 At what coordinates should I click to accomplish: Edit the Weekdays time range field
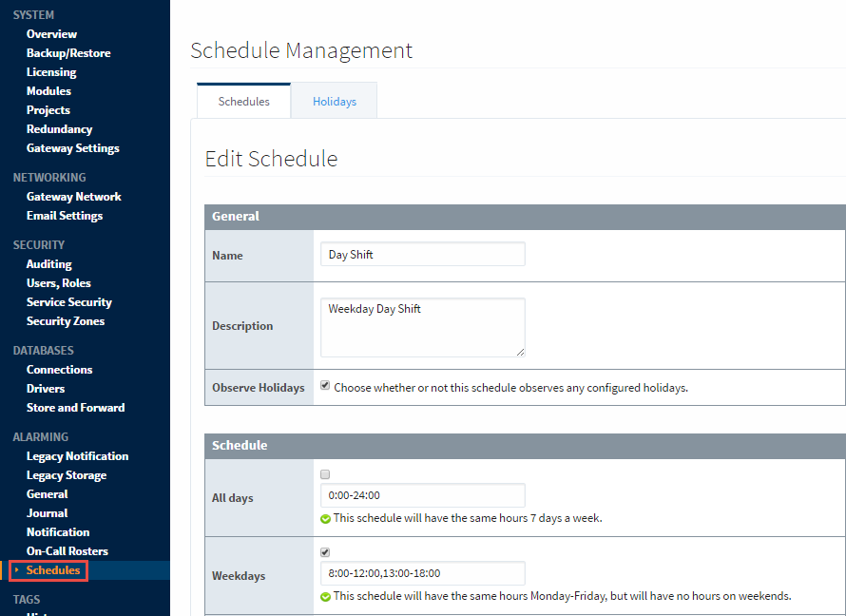tap(422, 572)
